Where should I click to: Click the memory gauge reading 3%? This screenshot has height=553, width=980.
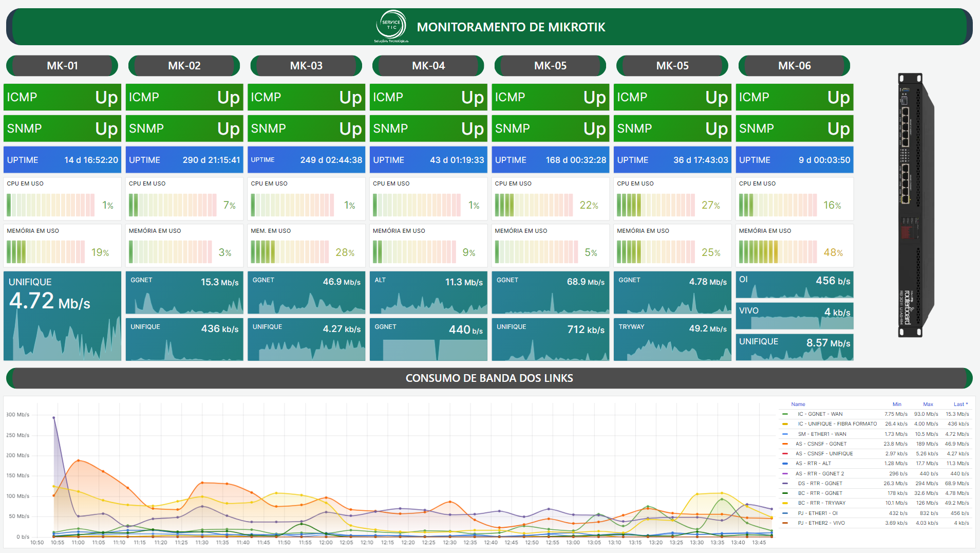pos(184,246)
